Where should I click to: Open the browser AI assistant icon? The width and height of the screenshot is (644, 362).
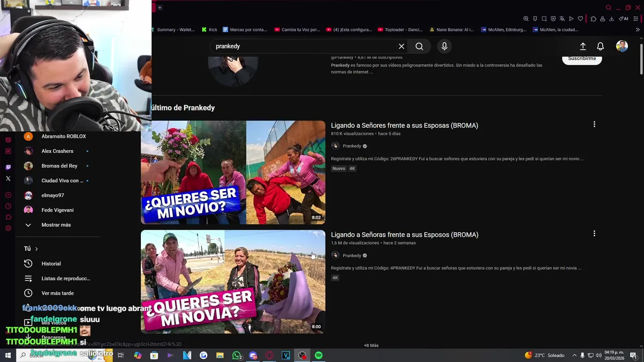coord(623,19)
